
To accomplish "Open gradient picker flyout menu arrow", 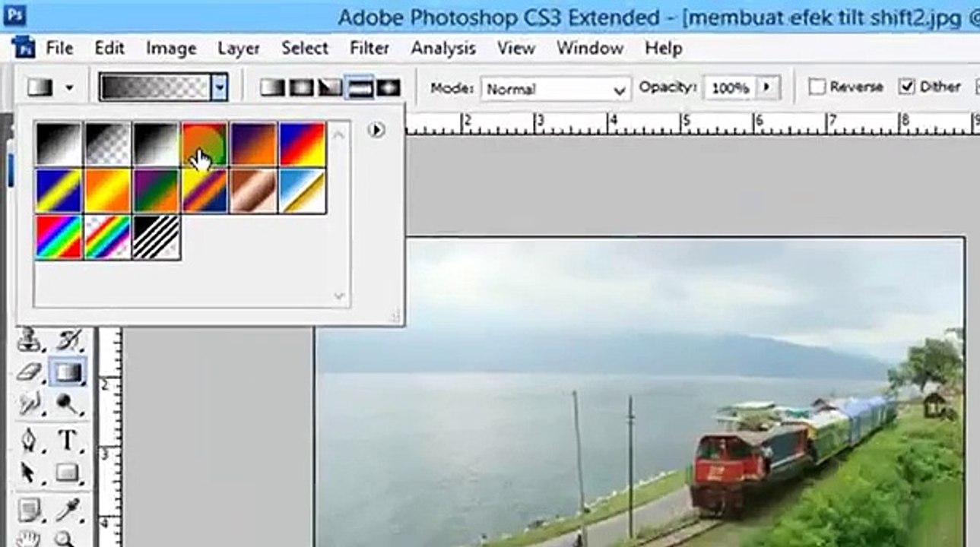I will coord(376,130).
